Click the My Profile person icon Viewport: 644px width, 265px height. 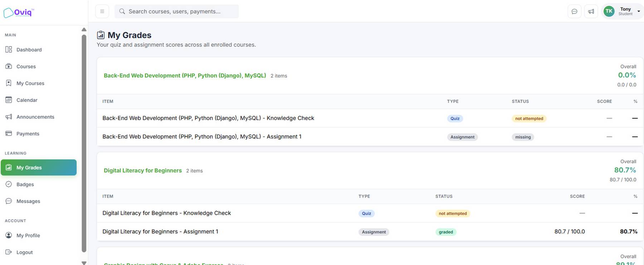pyautogui.click(x=9, y=235)
